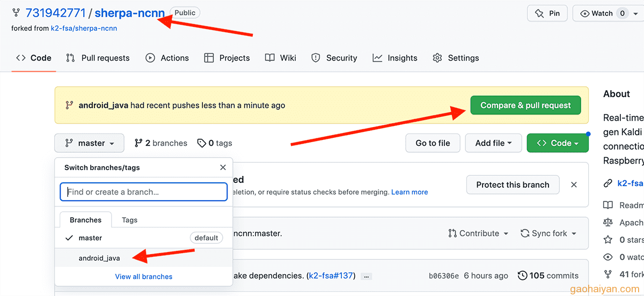The width and height of the screenshot is (644, 296).
Task: Open the Security tab
Action: coord(334,58)
